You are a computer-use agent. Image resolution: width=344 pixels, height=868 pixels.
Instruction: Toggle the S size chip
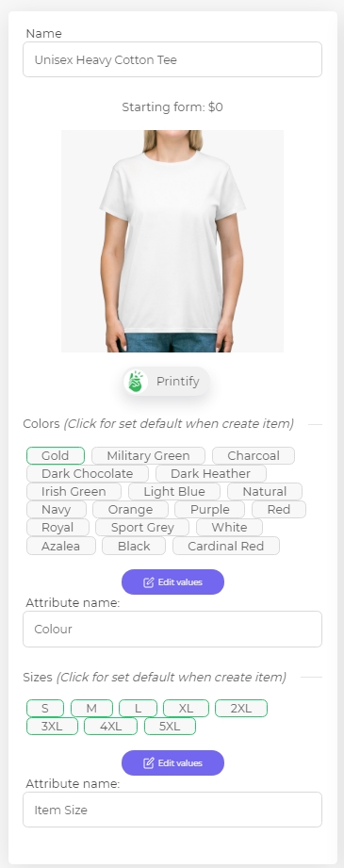45,708
